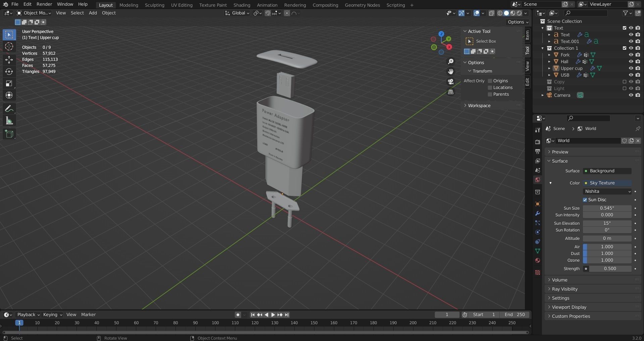Hide the Fork object in viewport
644x341 pixels.
tap(631, 55)
